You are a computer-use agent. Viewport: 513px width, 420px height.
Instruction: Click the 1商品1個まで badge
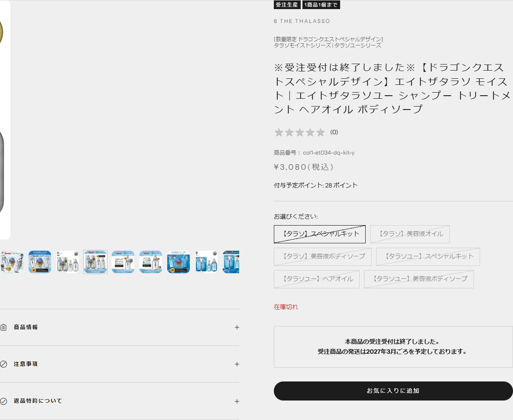(x=321, y=5)
